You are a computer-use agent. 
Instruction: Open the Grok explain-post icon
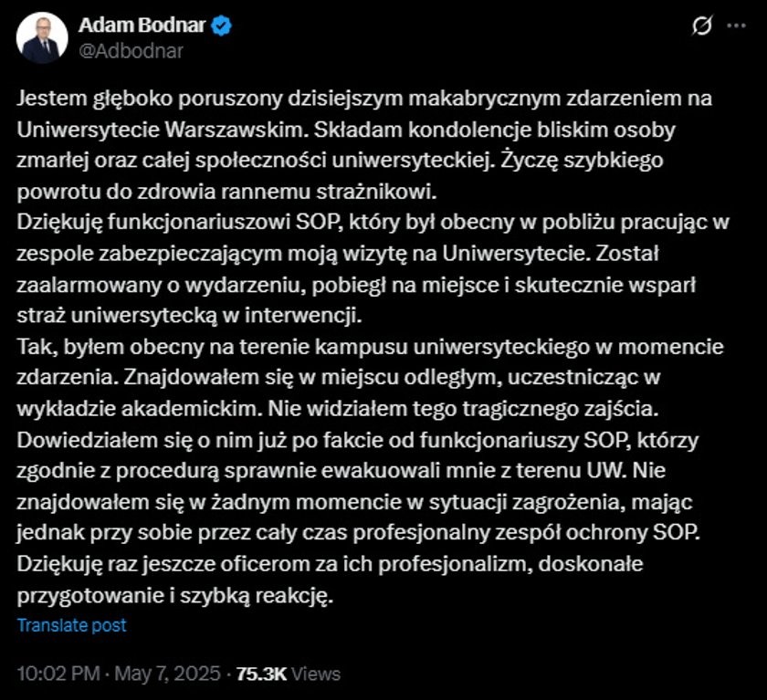point(702,26)
